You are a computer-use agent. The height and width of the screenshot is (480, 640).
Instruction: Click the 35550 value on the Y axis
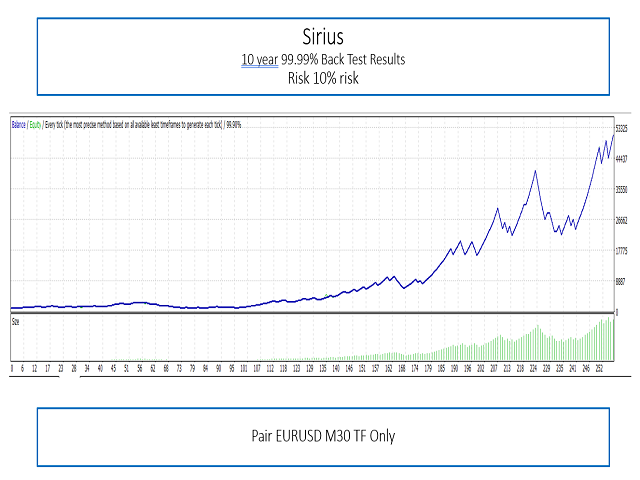coord(622,190)
